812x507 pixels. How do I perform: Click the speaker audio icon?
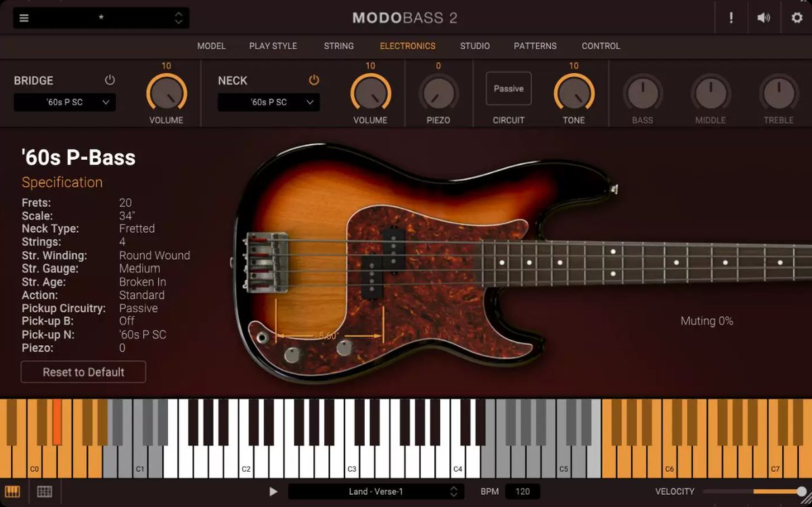tap(763, 18)
